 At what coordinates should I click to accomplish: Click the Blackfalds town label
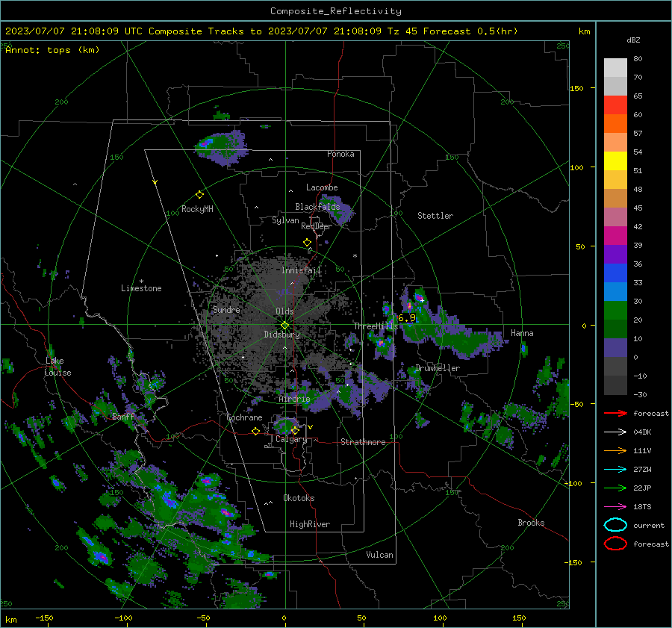pyautogui.click(x=317, y=207)
